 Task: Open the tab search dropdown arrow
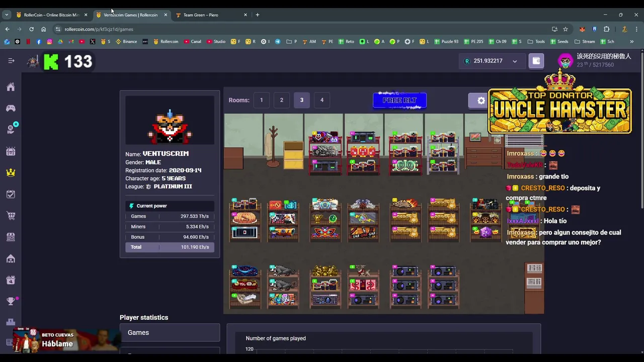pos(7,15)
